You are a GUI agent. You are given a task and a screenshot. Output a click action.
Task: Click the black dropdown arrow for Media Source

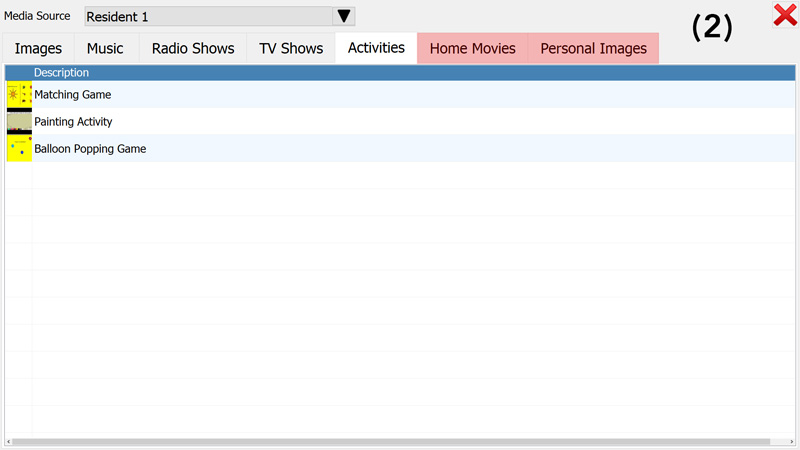coord(344,17)
